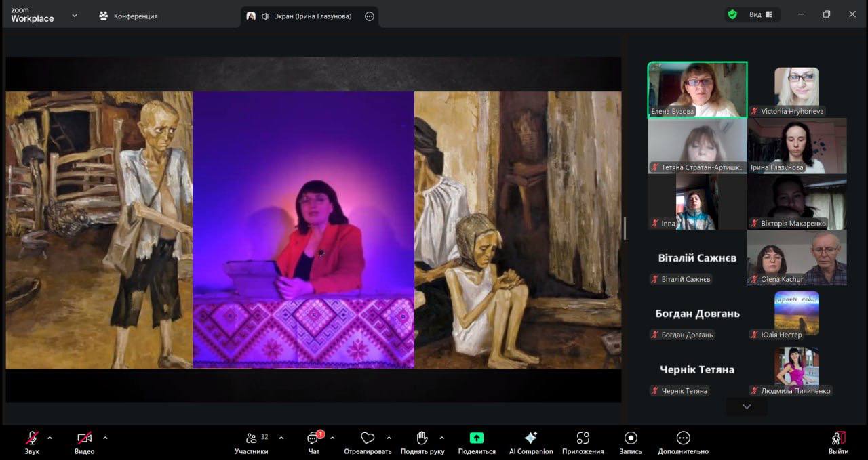The width and height of the screenshot is (868, 460).
Task: Turn on the video camera
Action: pos(84,438)
